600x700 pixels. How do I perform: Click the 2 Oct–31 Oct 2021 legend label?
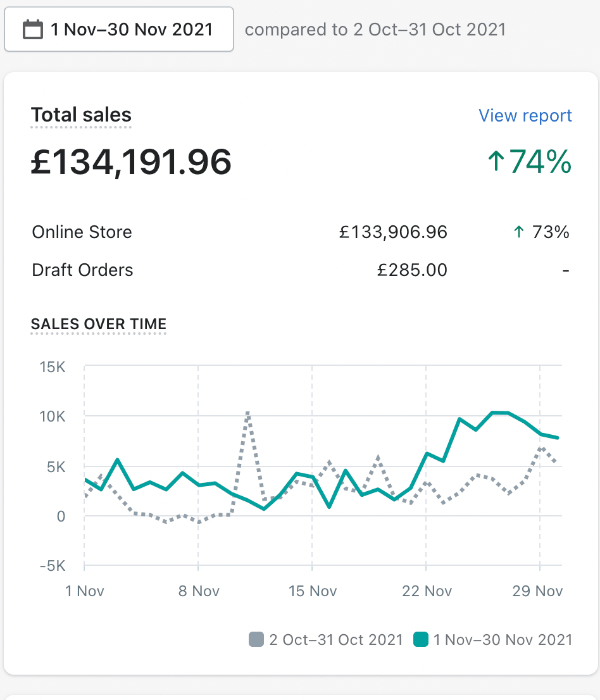pyautogui.click(x=335, y=640)
